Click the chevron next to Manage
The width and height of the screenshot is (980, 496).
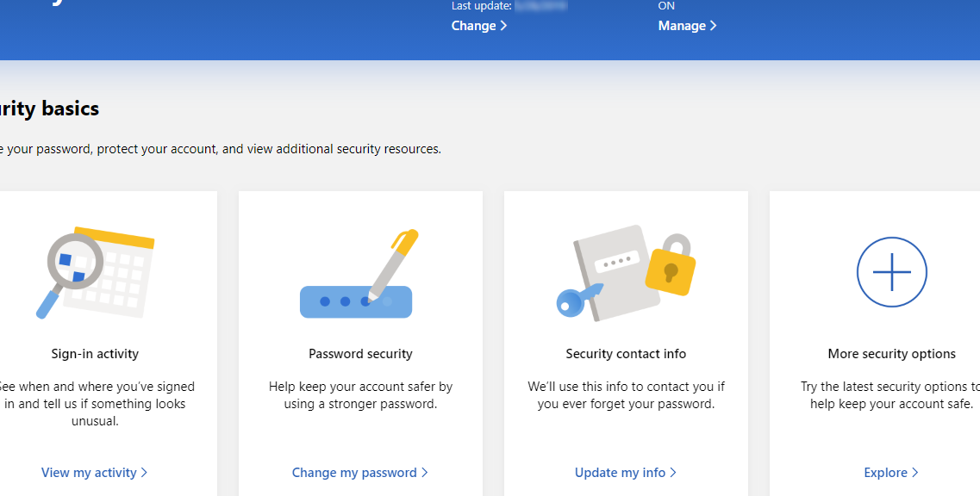(x=714, y=26)
